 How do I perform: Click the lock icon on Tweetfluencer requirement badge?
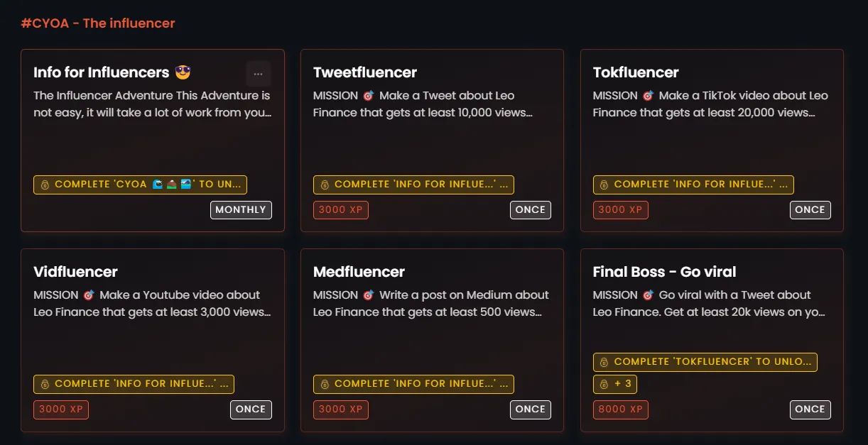tap(325, 185)
